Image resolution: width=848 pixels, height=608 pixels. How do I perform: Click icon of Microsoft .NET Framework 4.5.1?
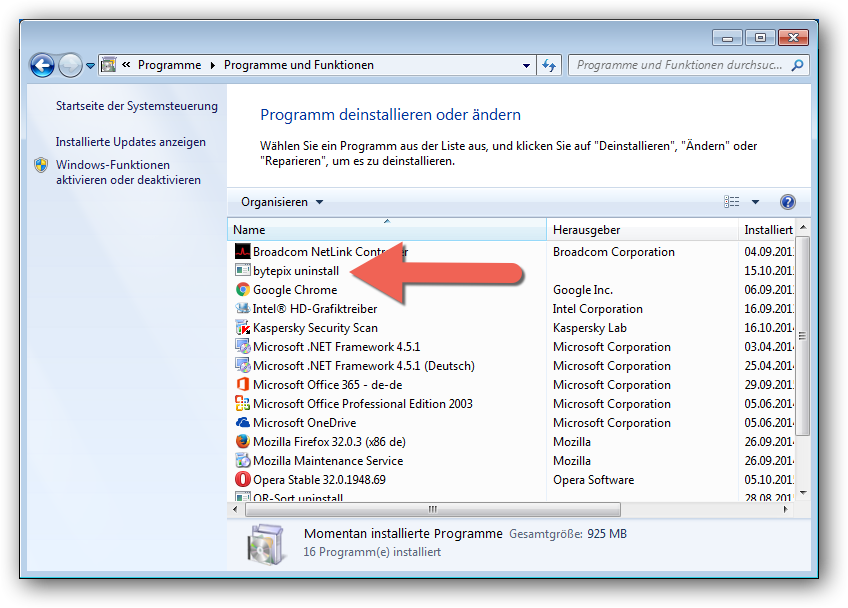tap(242, 346)
